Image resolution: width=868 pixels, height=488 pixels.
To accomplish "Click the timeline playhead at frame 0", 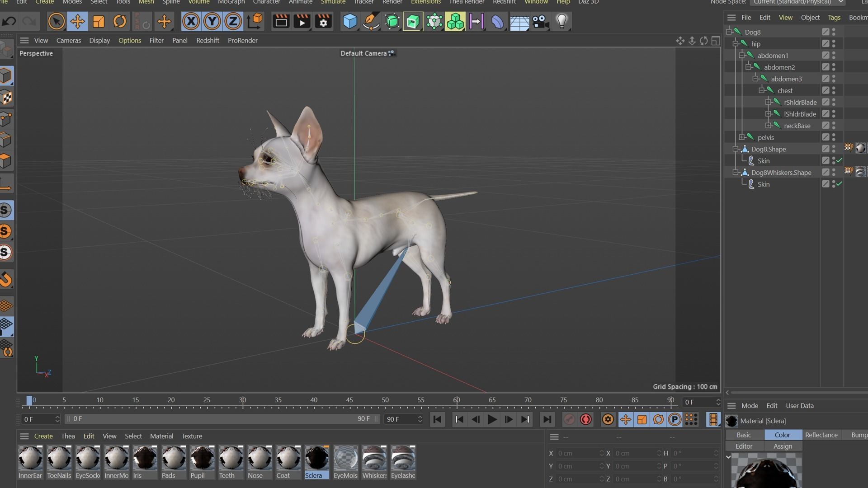I will point(29,400).
